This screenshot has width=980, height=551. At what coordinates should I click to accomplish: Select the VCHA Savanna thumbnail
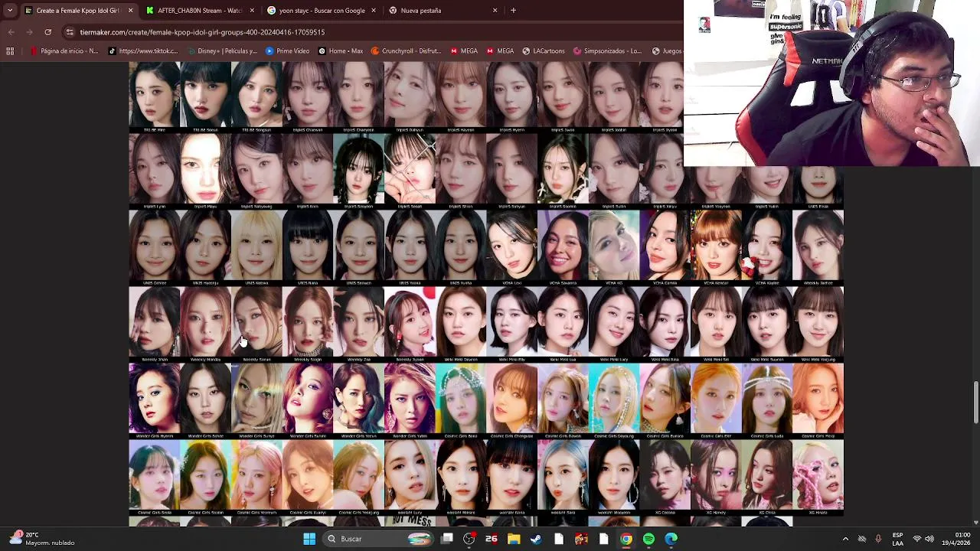coord(563,248)
